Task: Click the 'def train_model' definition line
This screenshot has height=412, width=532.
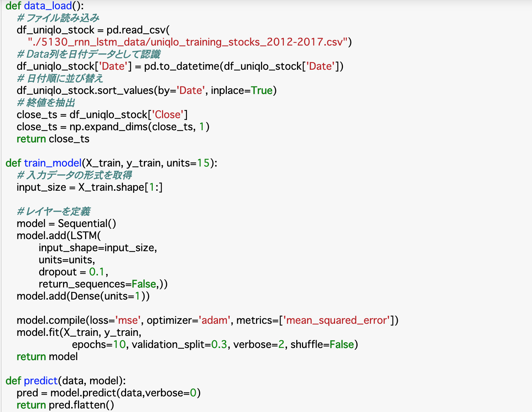Action: click(x=111, y=163)
